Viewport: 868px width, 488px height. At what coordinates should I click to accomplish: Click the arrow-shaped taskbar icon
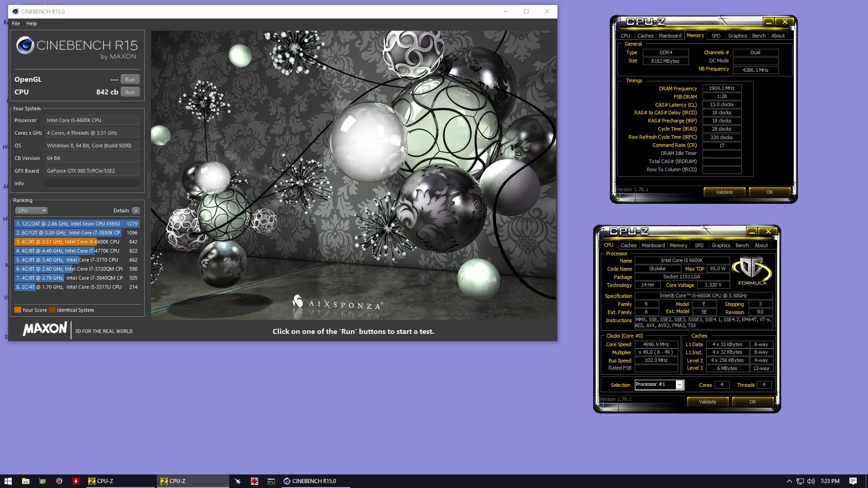[238, 481]
